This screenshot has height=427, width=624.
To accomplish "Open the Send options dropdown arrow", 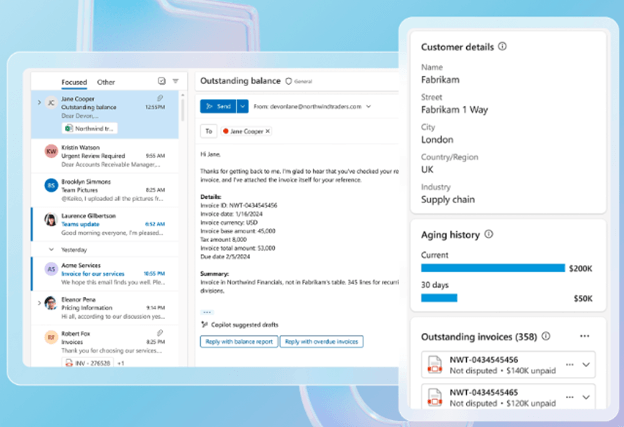I will pyautogui.click(x=242, y=106).
